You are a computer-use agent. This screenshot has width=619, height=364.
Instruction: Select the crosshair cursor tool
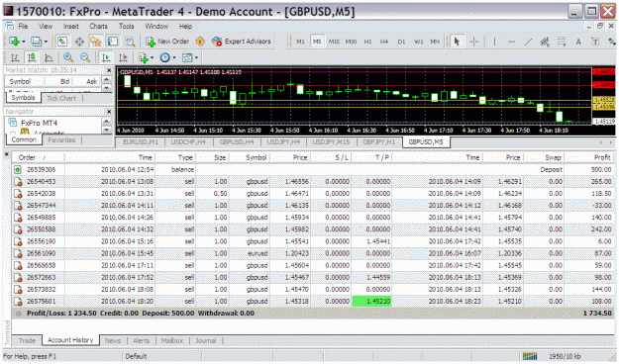click(473, 42)
